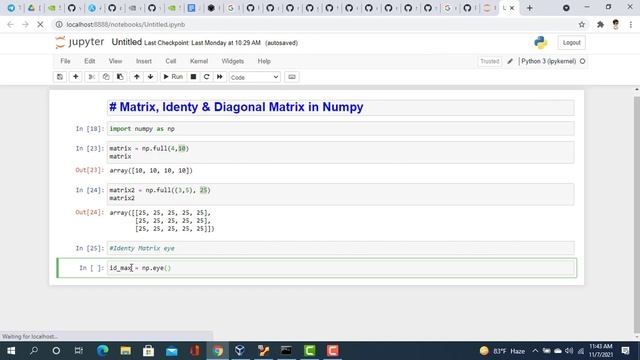The height and width of the screenshot is (360, 640).
Task: Restart kernel and run all cells icon
Action: point(220,77)
